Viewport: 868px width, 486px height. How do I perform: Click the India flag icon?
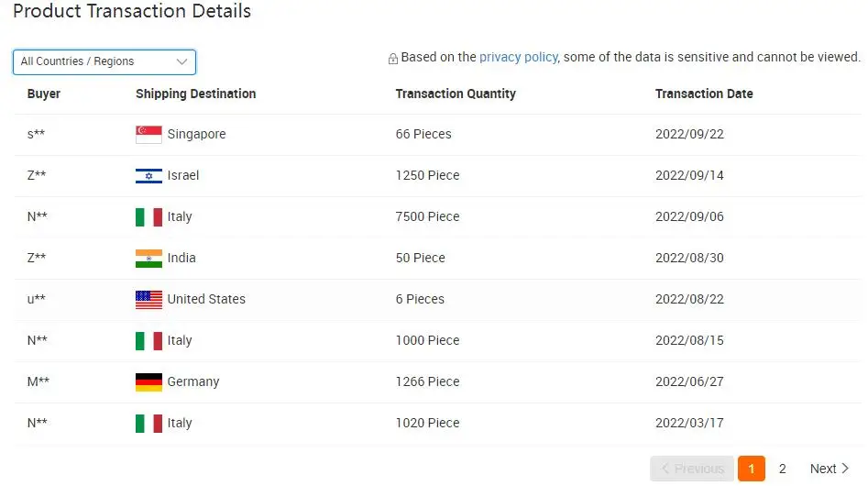(x=148, y=258)
